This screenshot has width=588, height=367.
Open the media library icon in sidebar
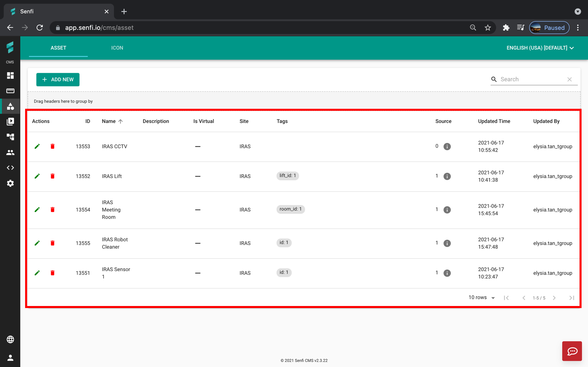(10, 121)
